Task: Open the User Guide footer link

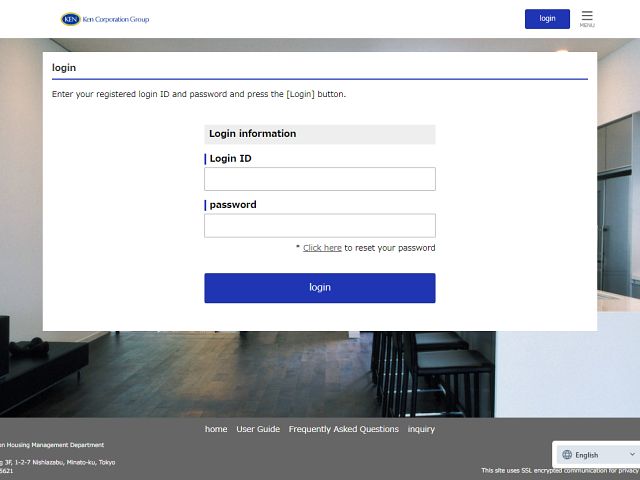Action: click(x=258, y=429)
